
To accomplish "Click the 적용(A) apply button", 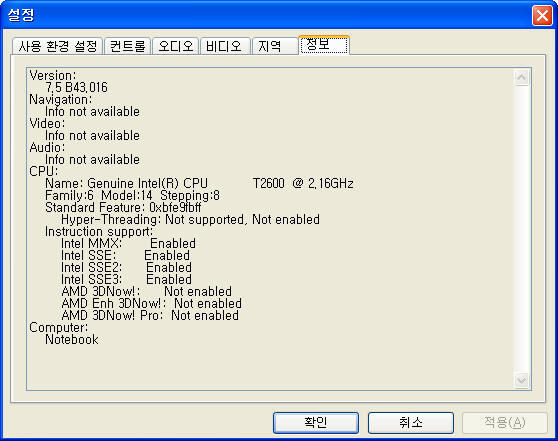I will coord(505,423).
